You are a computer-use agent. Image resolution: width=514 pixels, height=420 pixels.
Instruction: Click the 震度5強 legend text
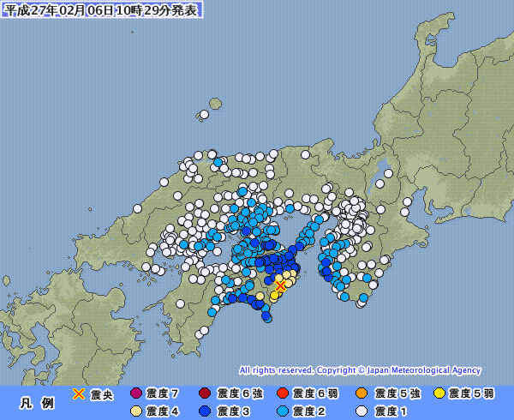pyautogui.click(x=397, y=393)
